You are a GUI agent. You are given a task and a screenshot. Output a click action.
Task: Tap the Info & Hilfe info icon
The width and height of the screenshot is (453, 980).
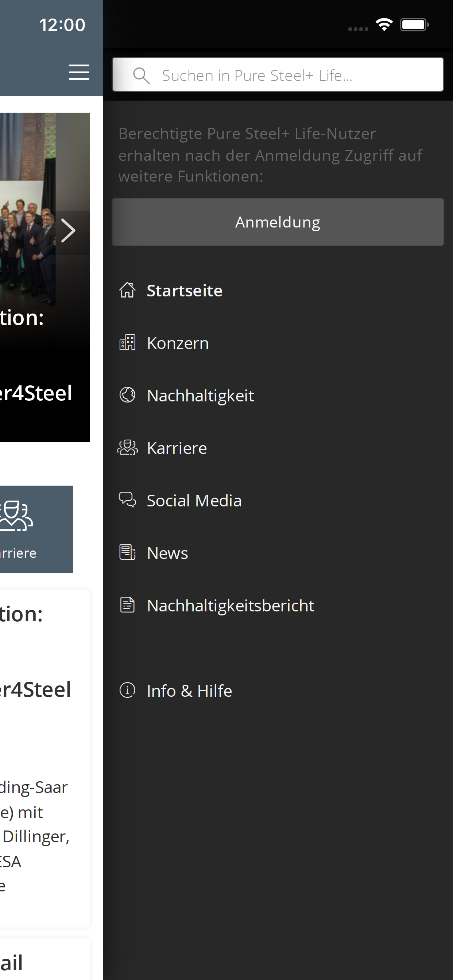click(x=127, y=691)
